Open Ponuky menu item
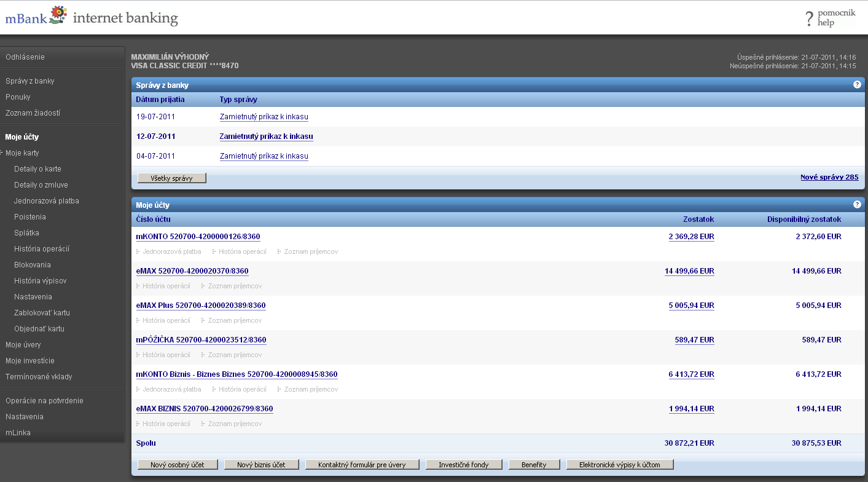 point(18,97)
